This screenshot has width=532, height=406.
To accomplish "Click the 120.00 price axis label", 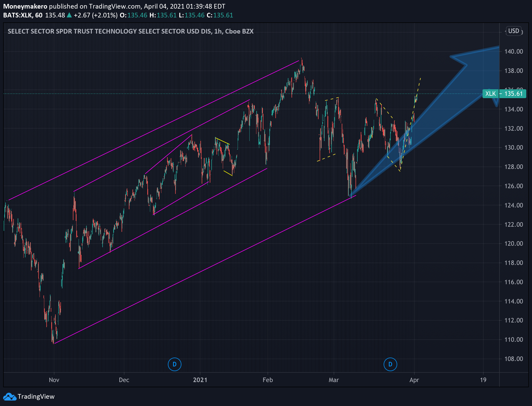I will (514, 244).
